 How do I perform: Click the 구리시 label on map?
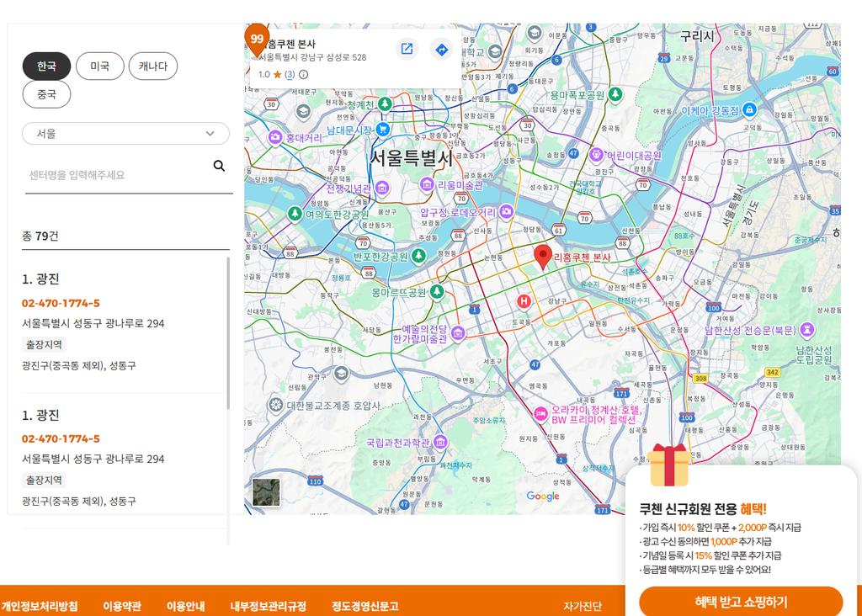696,36
